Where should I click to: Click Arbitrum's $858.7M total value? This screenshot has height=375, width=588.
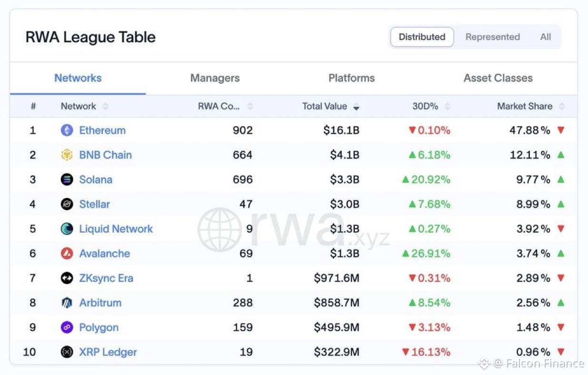[x=336, y=303]
